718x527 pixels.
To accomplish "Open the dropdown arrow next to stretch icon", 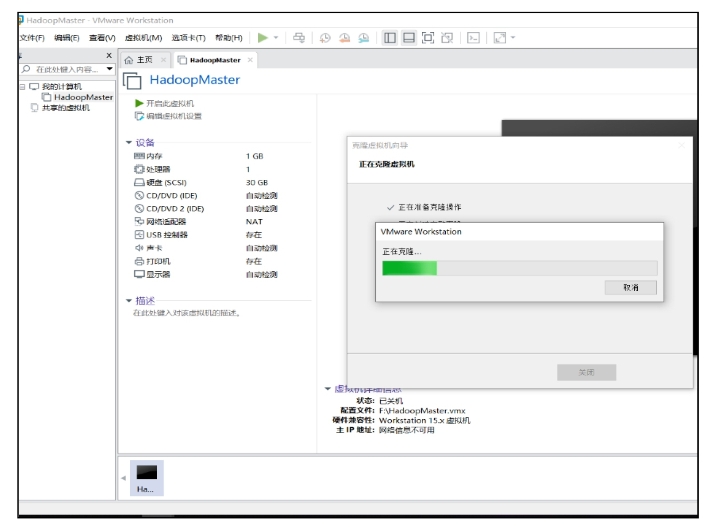I will point(513,38).
